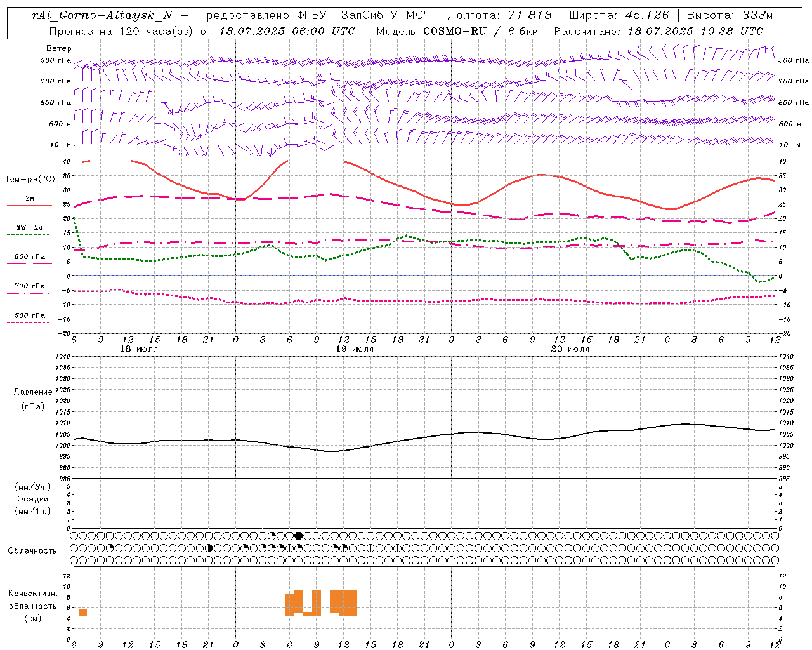Click the 850 гПа temperature legend line
The image size is (812, 650).
pos(29,264)
